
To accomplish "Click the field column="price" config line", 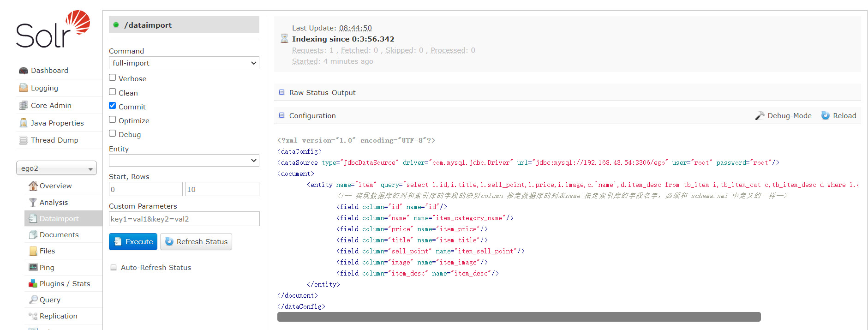I will click(412, 229).
